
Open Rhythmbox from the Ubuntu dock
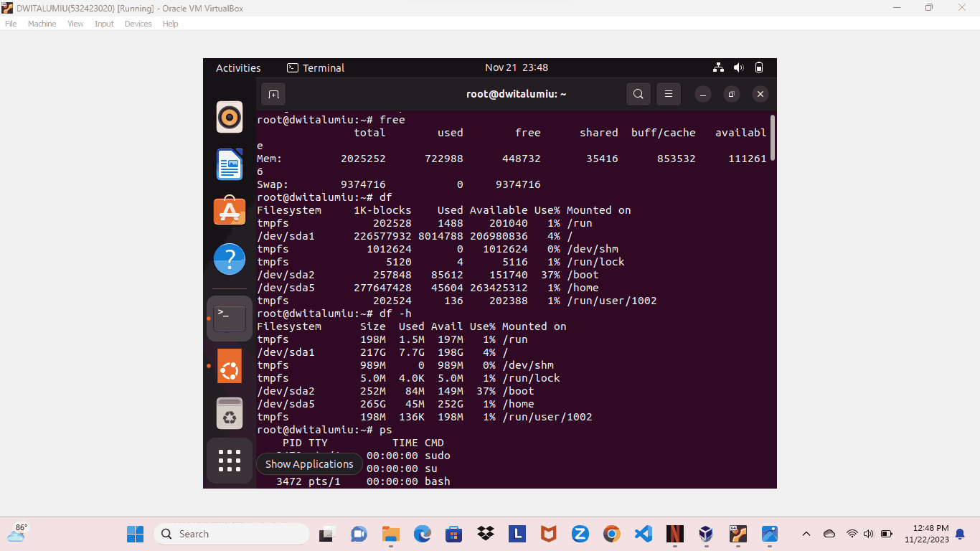tap(230, 117)
